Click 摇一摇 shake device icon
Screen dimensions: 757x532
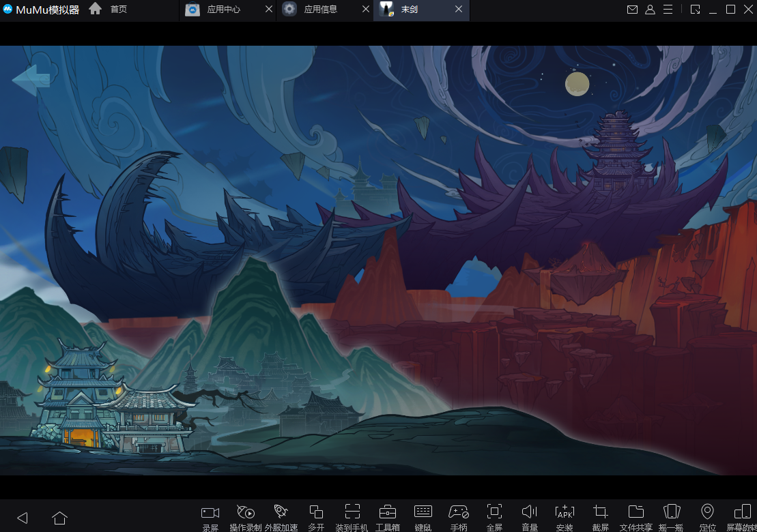pyautogui.click(x=672, y=518)
